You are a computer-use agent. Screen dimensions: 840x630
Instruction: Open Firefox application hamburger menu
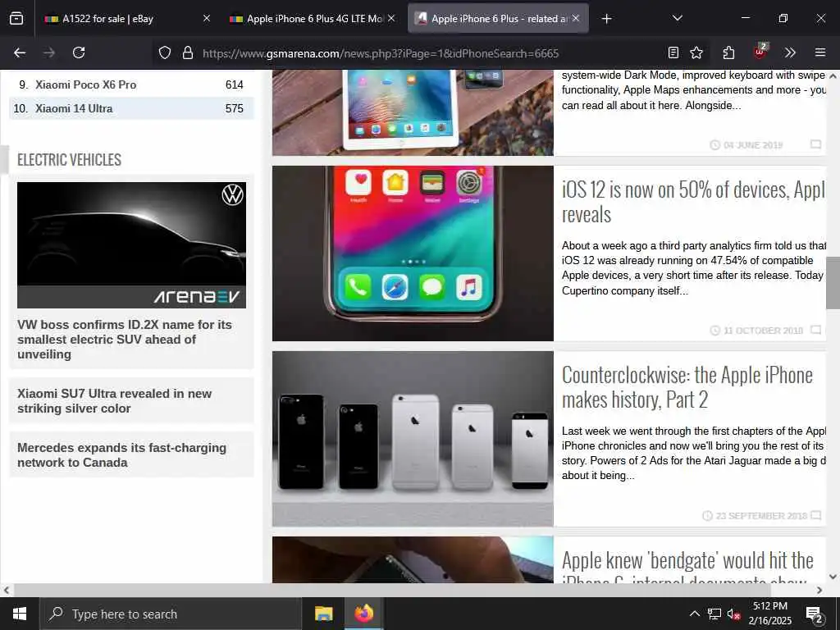tap(820, 52)
